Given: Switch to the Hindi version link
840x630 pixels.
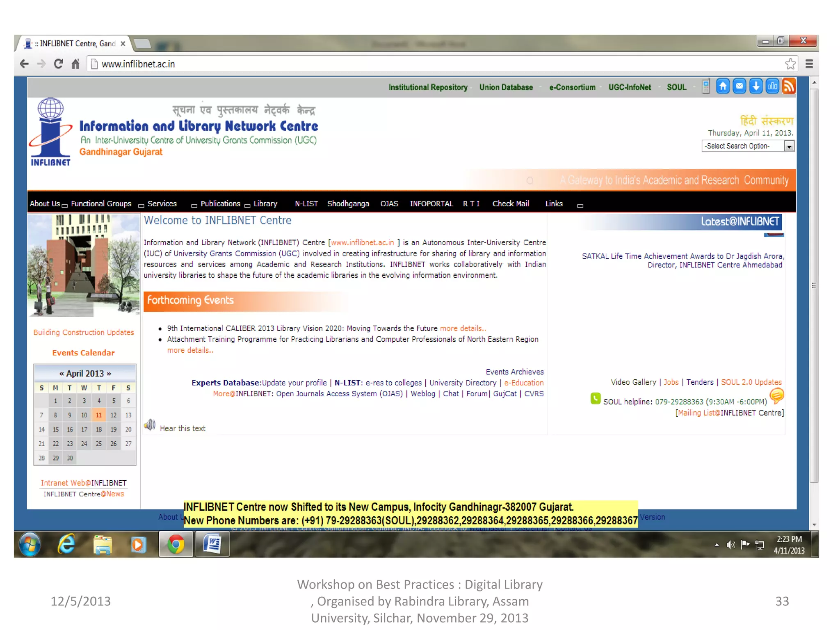Looking at the screenshot, I should tap(767, 121).
